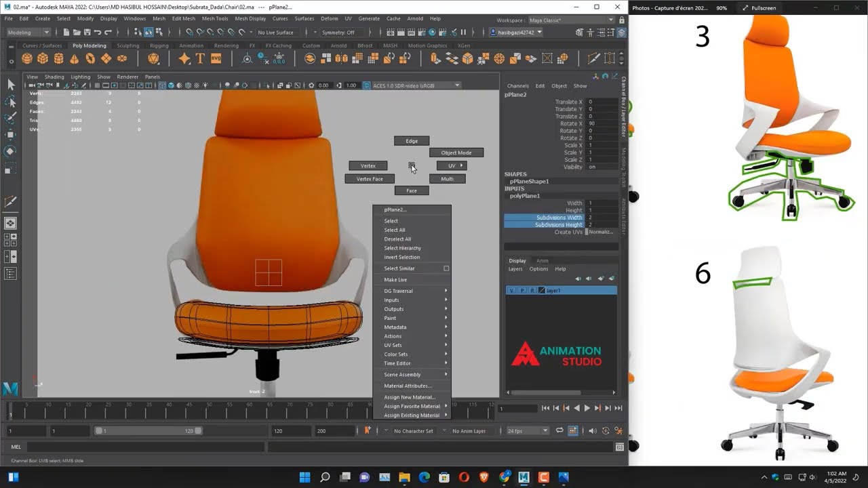Click layer1 color swatch
The height and width of the screenshot is (488, 868).
[542, 290]
